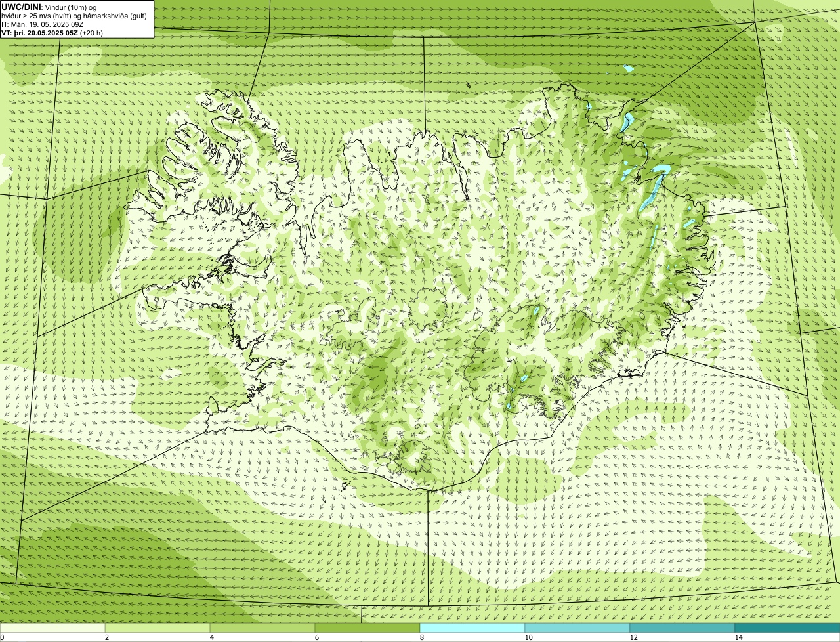
Task: Select the 2–4 m/s light green swatch
Action: tap(157, 628)
